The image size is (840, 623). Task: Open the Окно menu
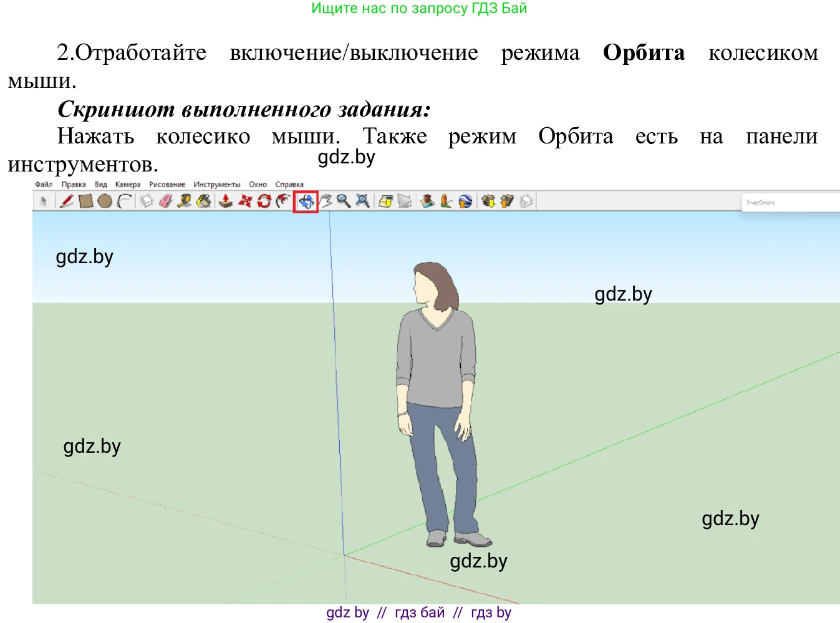point(258,184)
